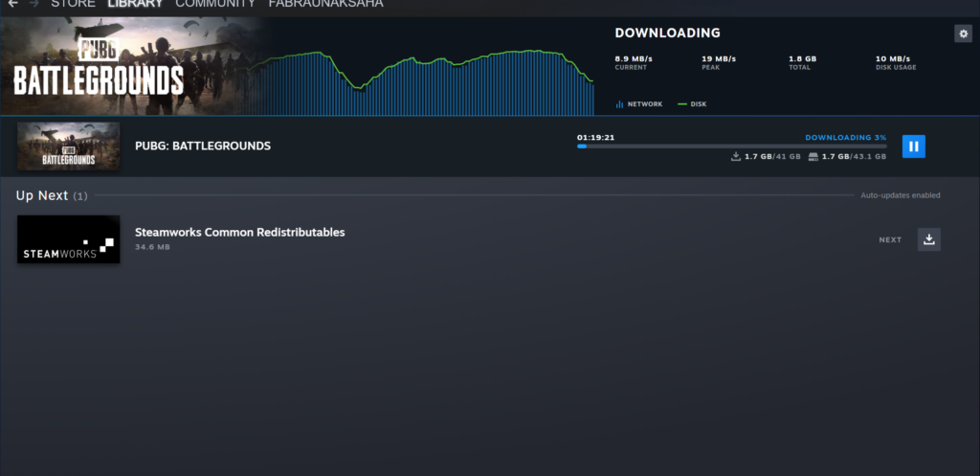Click the Steamworks logo thumbnail
This screenshot has width=980, height=476.
pos(68,239)
